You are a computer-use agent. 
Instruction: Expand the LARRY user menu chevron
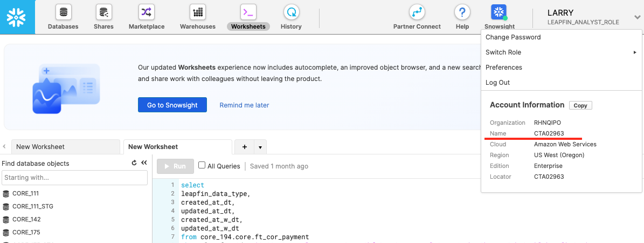637,17
